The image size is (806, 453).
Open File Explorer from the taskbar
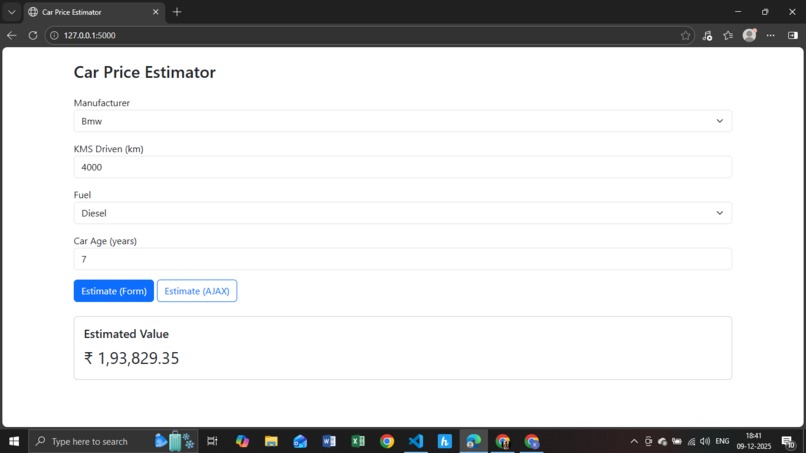tap(271, 441)
